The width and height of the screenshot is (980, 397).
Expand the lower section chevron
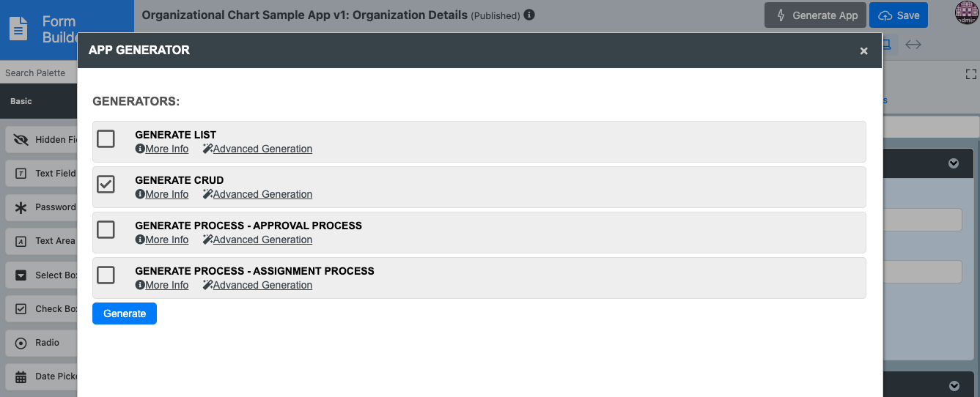954,385
